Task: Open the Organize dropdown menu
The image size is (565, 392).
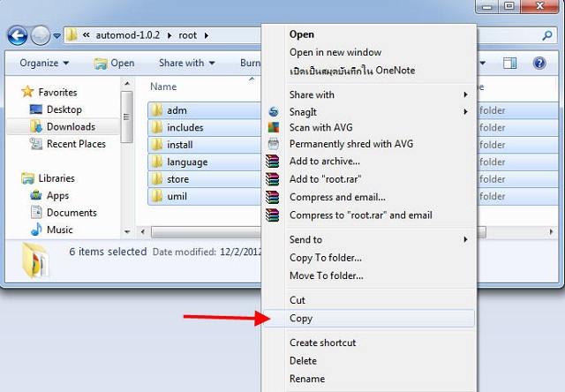Action: click(x=44, y=63)
